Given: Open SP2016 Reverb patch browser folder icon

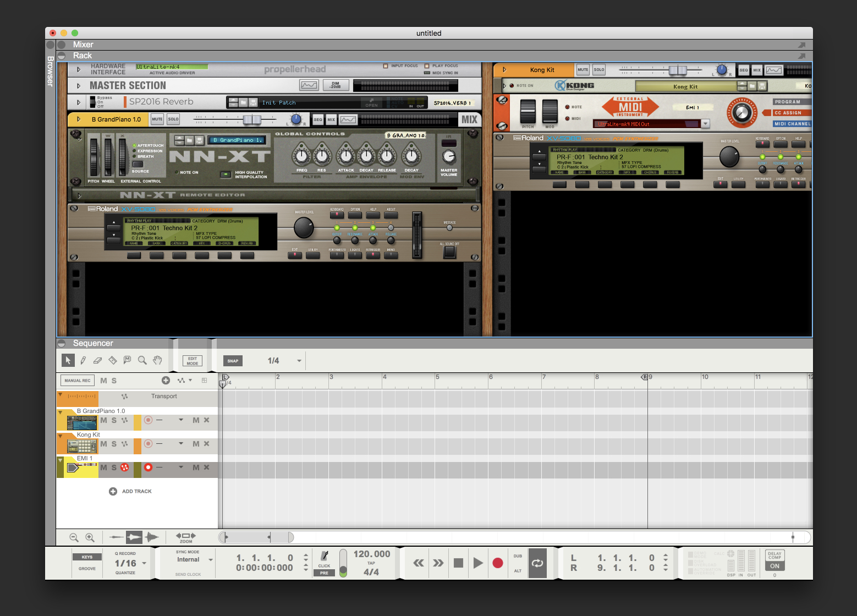Looking at the screenshot, I should click(x=243, y=102).
